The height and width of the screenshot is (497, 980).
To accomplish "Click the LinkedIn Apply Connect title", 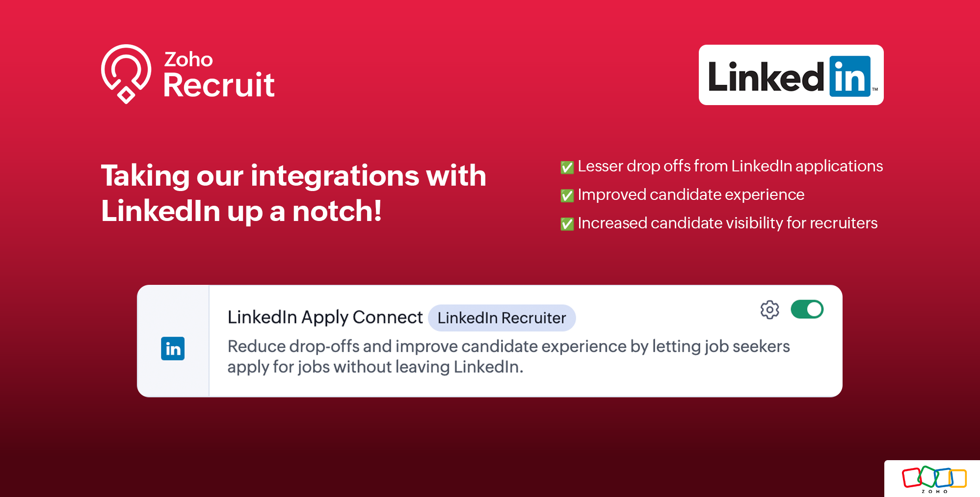I will tap(325, 317).
